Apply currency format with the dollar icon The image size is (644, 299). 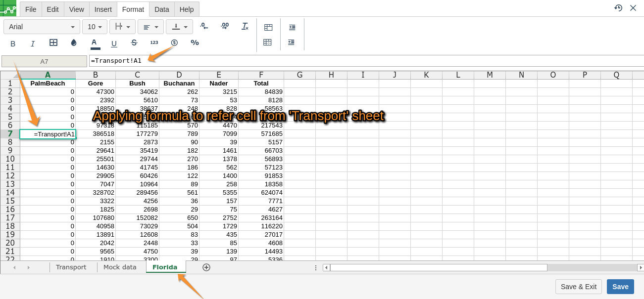[x=174, y=43]
